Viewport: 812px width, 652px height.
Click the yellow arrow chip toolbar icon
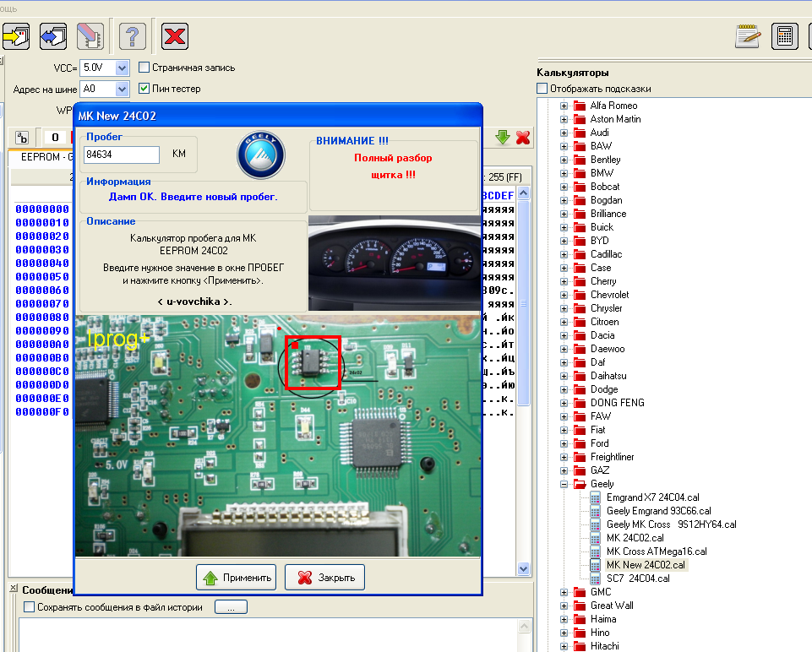pos(15,36)
